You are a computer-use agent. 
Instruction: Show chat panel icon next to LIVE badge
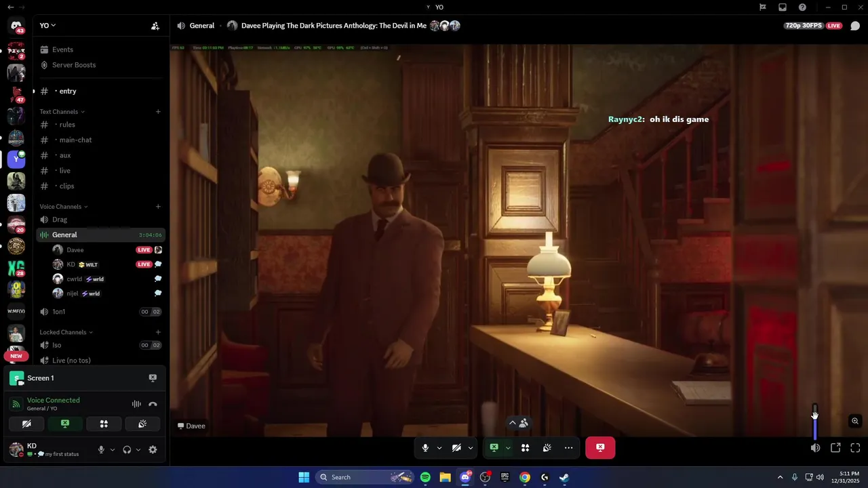pyautogui.click(x=855, y=26)
